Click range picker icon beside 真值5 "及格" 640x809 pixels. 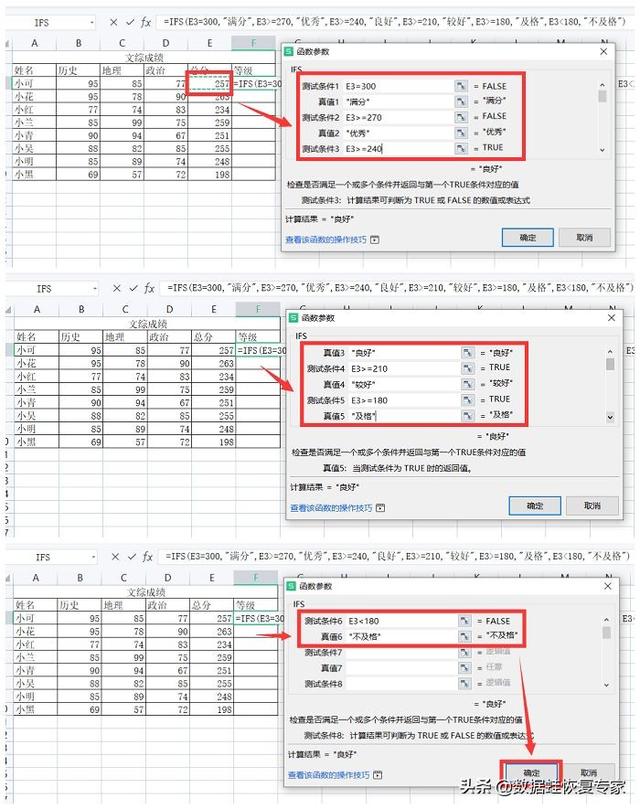point(467,416)
